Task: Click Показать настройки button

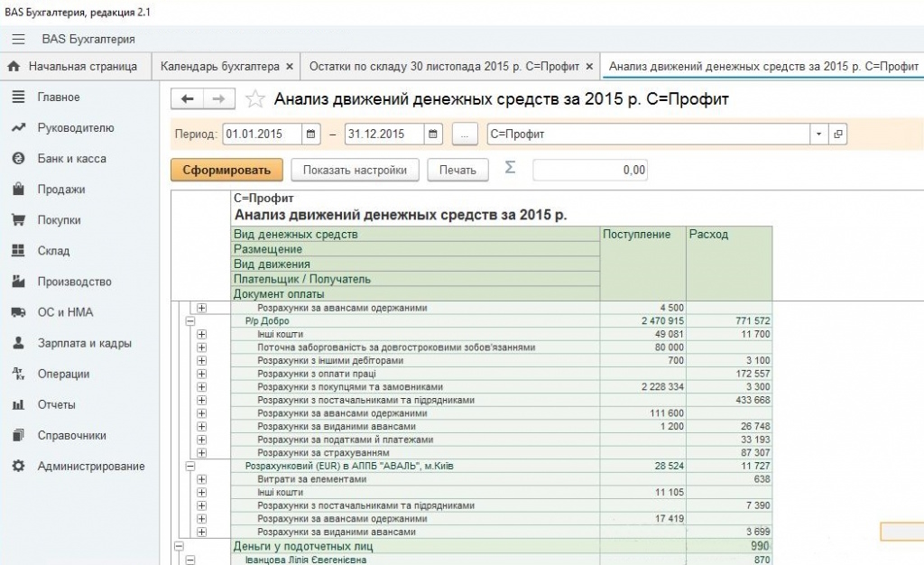Action: (x=355, y=171)
